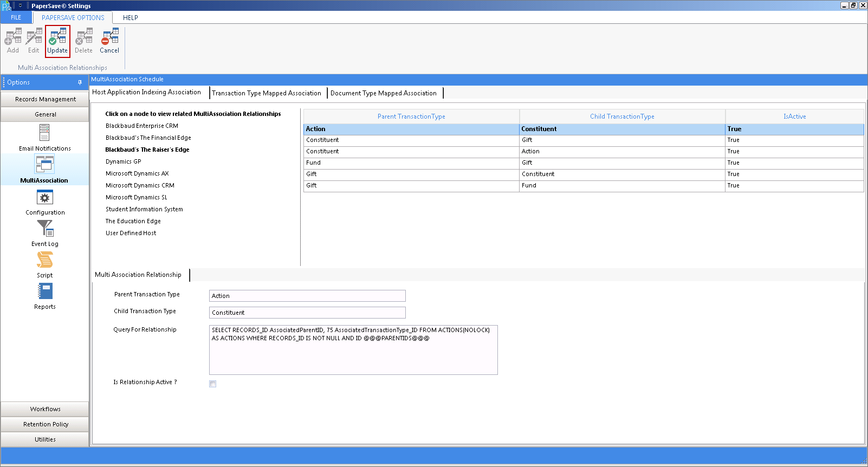Expand the Records Management section
Image resolution: width=868 pixels, height=467 pixels.
(x=45, y=99)
